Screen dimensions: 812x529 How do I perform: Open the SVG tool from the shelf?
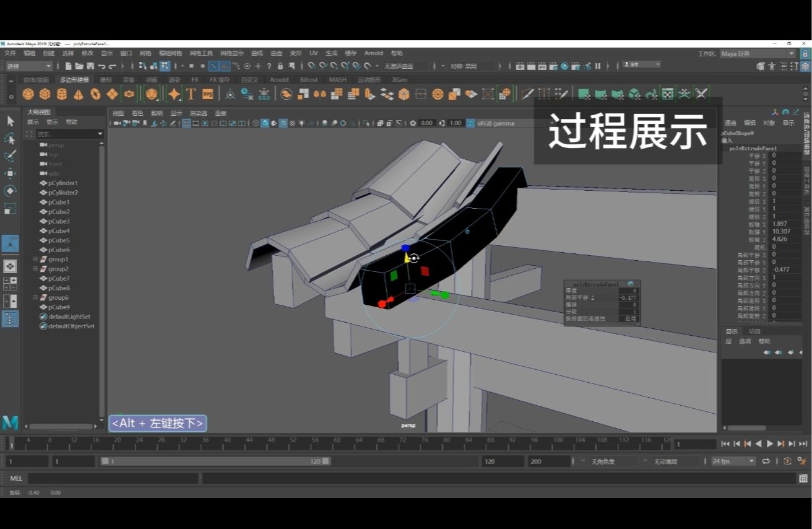[207, 93]
